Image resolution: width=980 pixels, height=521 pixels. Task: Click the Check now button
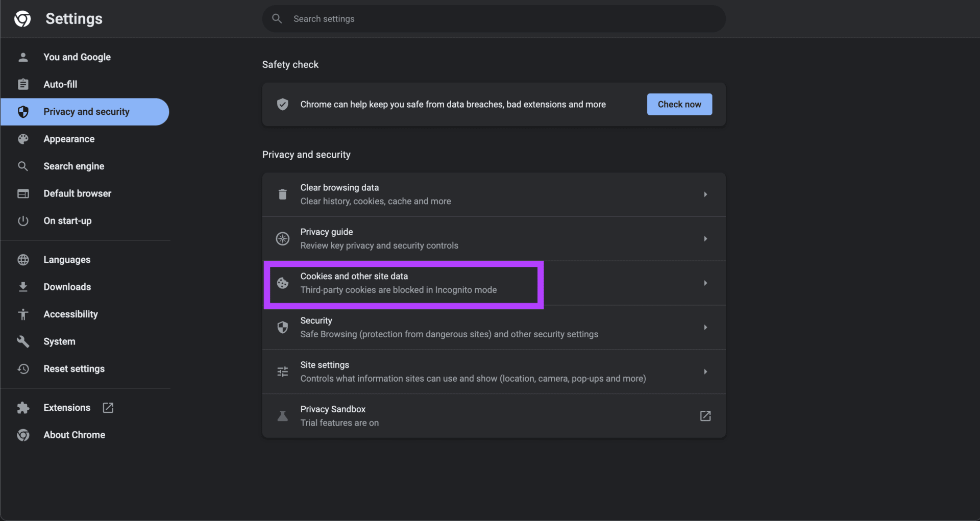point(679,105)
